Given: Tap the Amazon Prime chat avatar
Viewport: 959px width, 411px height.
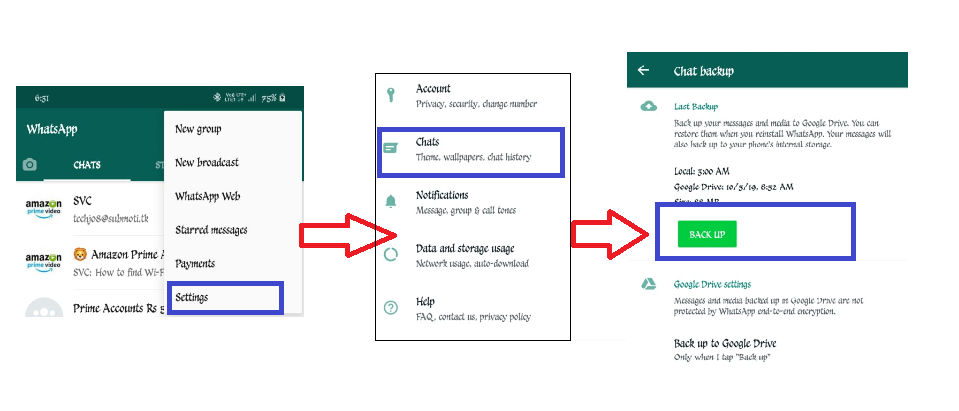Looking at the screenshot, I should click(x=43, y=262).
